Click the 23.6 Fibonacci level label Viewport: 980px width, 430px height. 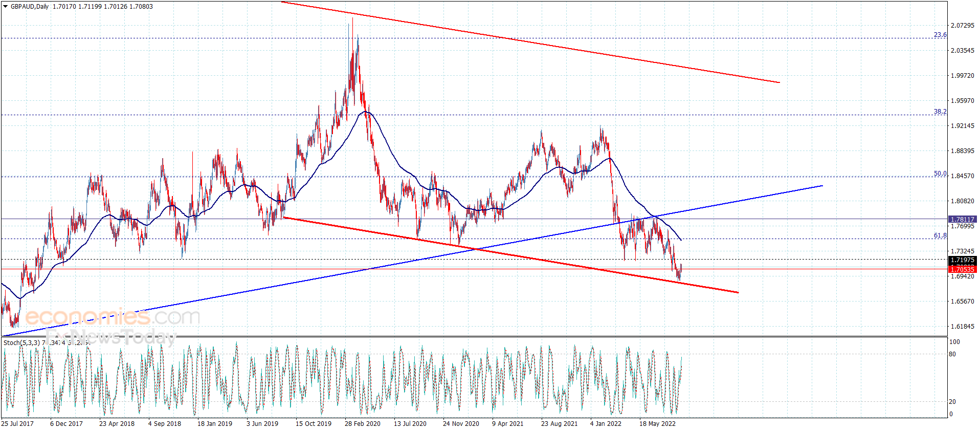[x=940, y=35]
